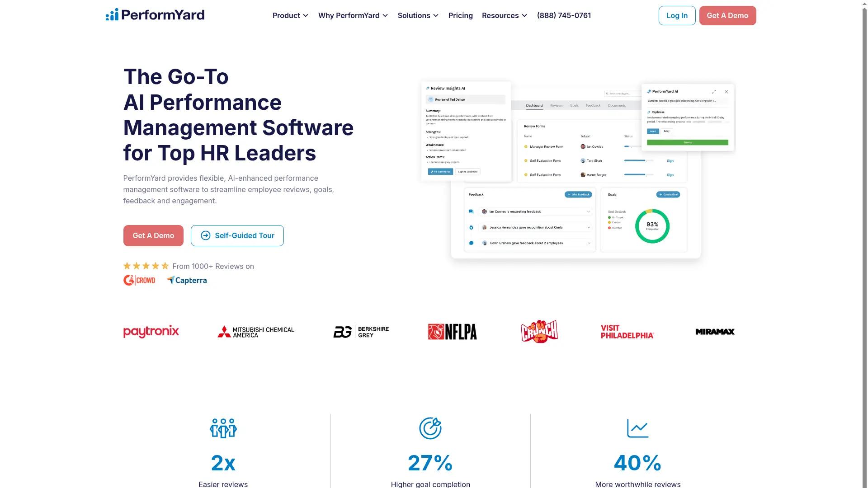Click the PerformYard logo in the navigation bar
Viewport: 868px width, 488px height.
pos(155,15)
